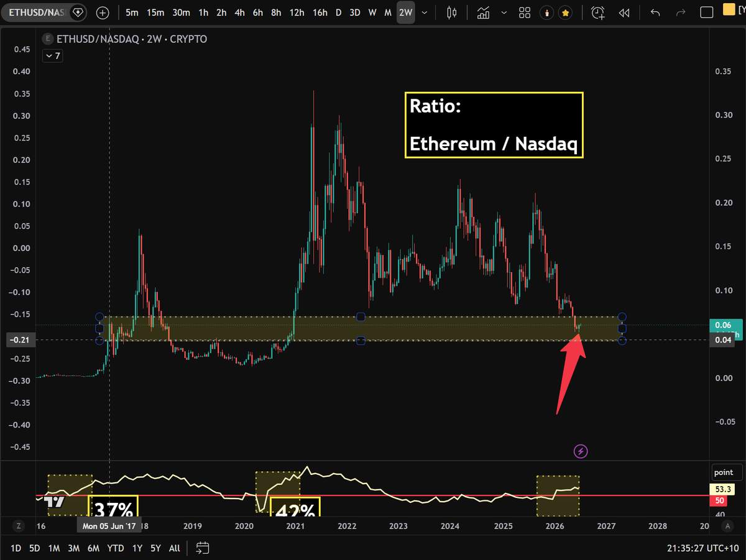Click the purple lightning bolt icon on chart
This screenshot has height=560, width=746.
pyautogui.click(x=580, y=451)
